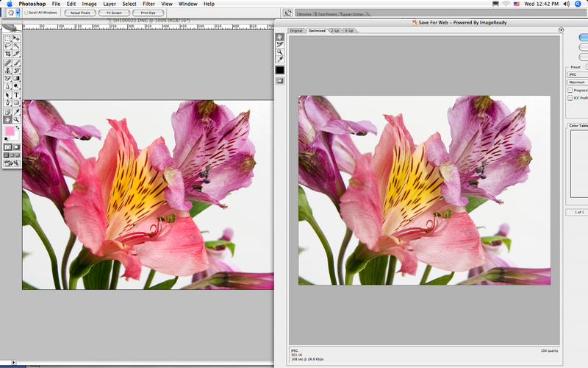Viewport: 588px width, 368px height.
Task: Select Slice Select tool in Save For Web
Action: [x=280, y=44]
